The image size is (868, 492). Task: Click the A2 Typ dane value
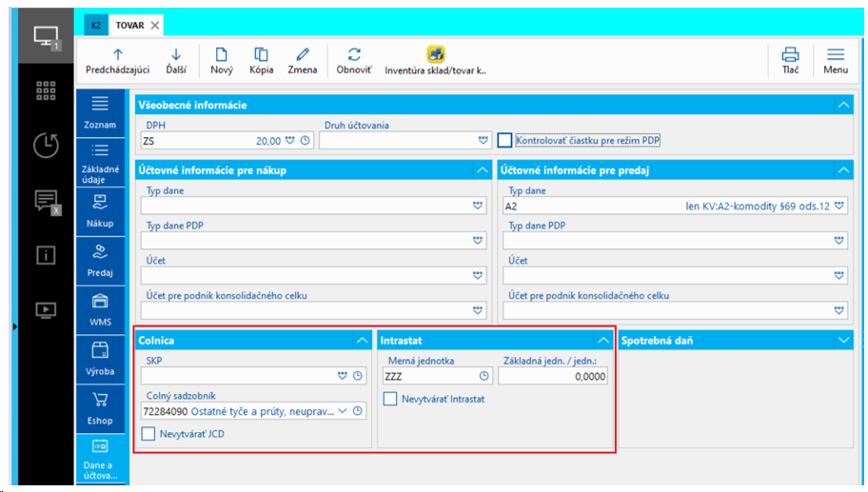(x=511, y=206)
